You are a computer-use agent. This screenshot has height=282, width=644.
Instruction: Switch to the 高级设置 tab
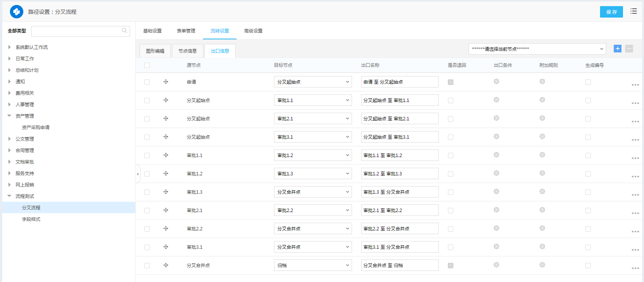point(253,31)
